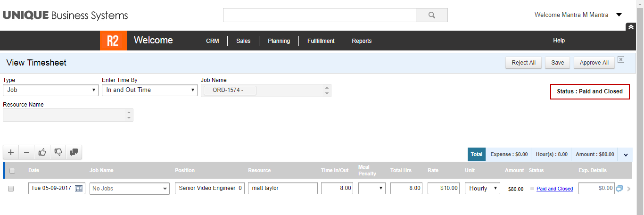The width and height of the screenshot is (644, 215).
Task: Click the row comment bubble icon
Action: (x=619, y=189)
